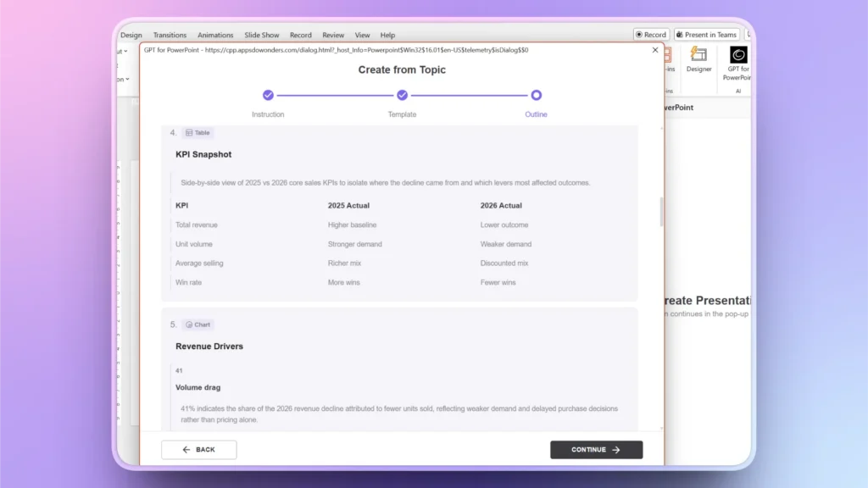
Task: Click the Present in Teams button
Action: pyautogui.click(x=706, y=34)
